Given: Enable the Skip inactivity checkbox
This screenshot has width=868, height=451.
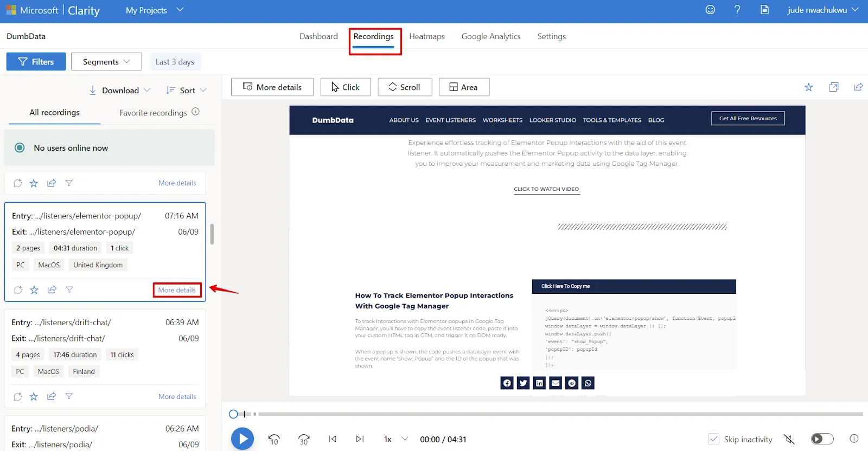Looking at the screenshot, I should click(714, 439).
